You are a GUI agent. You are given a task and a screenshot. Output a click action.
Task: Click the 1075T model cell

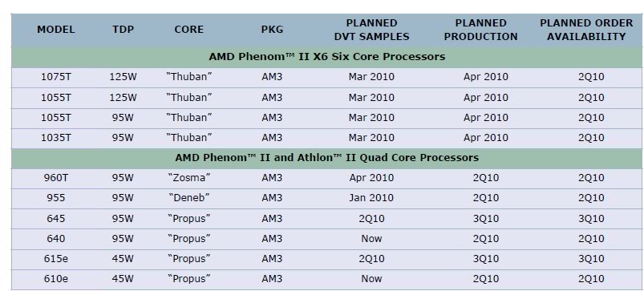[56, 77]
